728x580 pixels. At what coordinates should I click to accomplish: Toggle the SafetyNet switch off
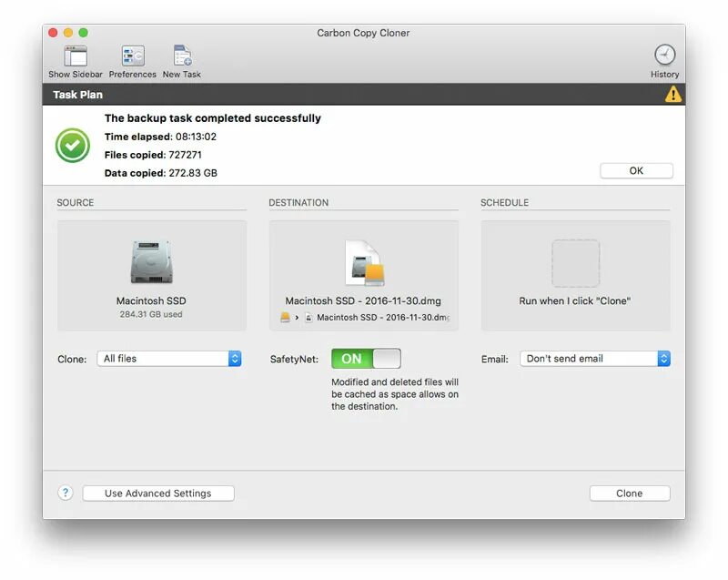click(x=366, y=359)
